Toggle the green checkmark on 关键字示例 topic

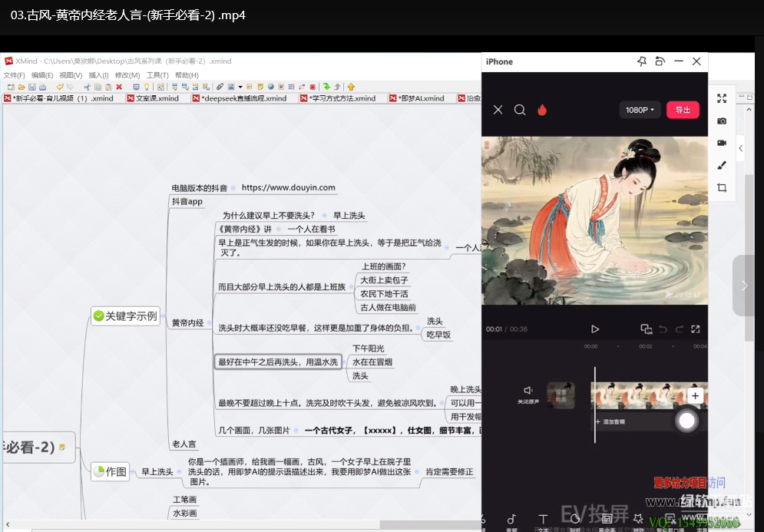click(98, 316)
